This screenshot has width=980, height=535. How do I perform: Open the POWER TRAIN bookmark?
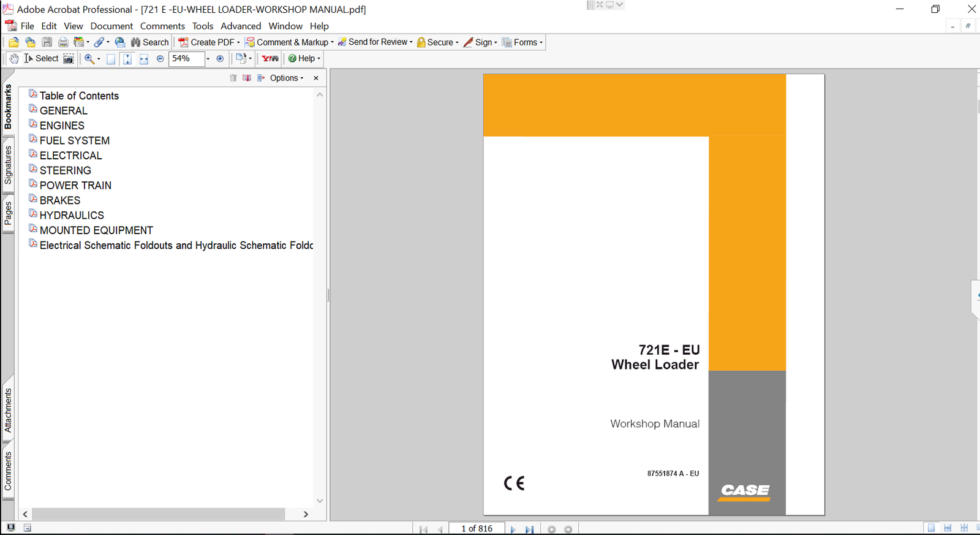[75, 185]
